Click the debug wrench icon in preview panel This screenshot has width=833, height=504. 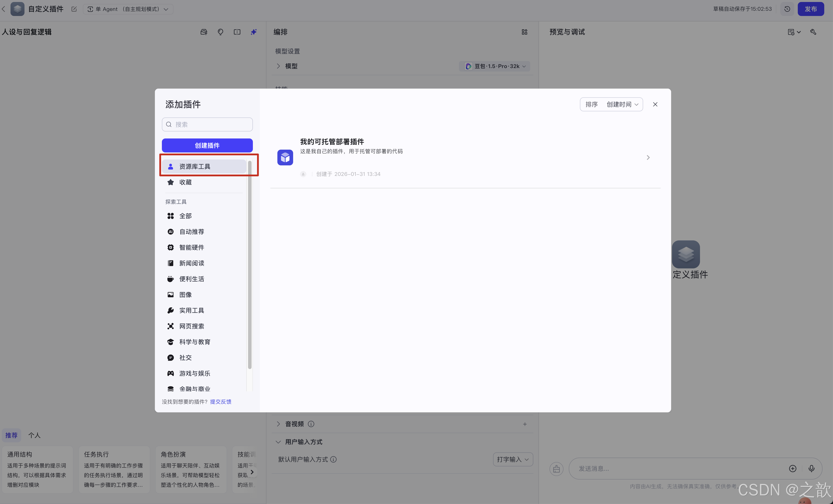tap(813, 32)
